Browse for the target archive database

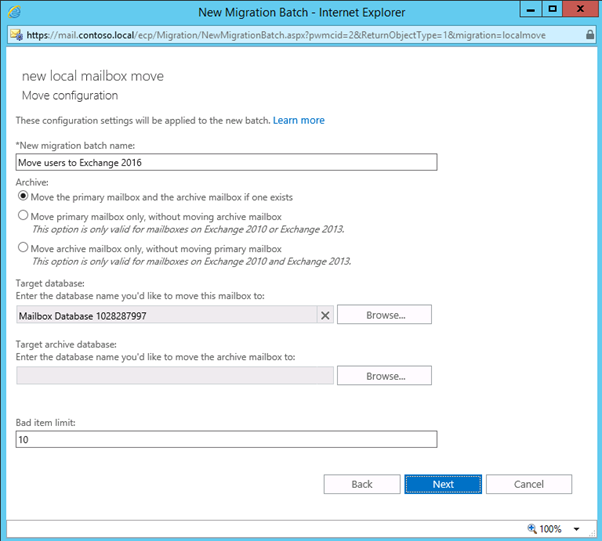[x=384, y=376]
